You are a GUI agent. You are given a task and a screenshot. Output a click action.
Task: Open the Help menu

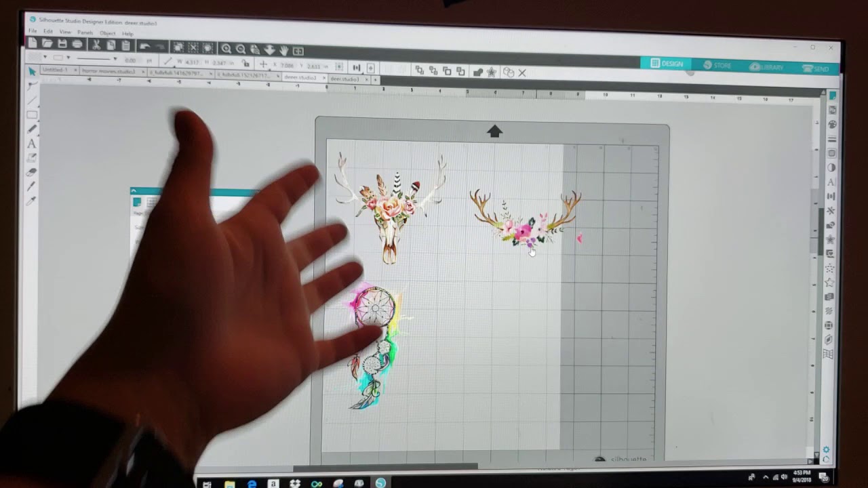tap(127, 34)
